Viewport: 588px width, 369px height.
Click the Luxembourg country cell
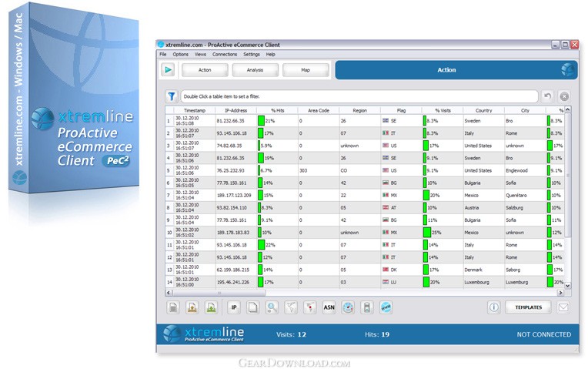point(484,282)
